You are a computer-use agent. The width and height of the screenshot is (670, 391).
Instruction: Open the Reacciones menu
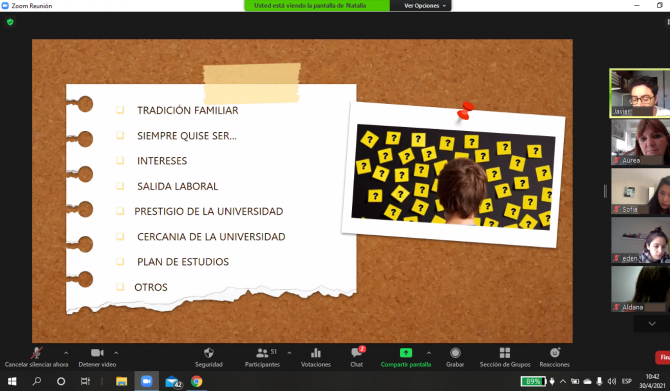(554, 357)
